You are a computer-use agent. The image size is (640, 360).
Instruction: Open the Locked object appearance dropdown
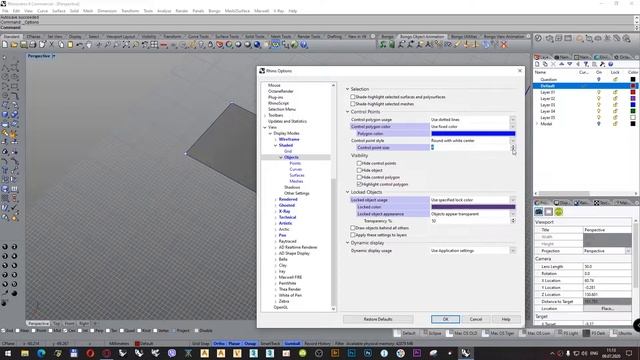point(513,214)
